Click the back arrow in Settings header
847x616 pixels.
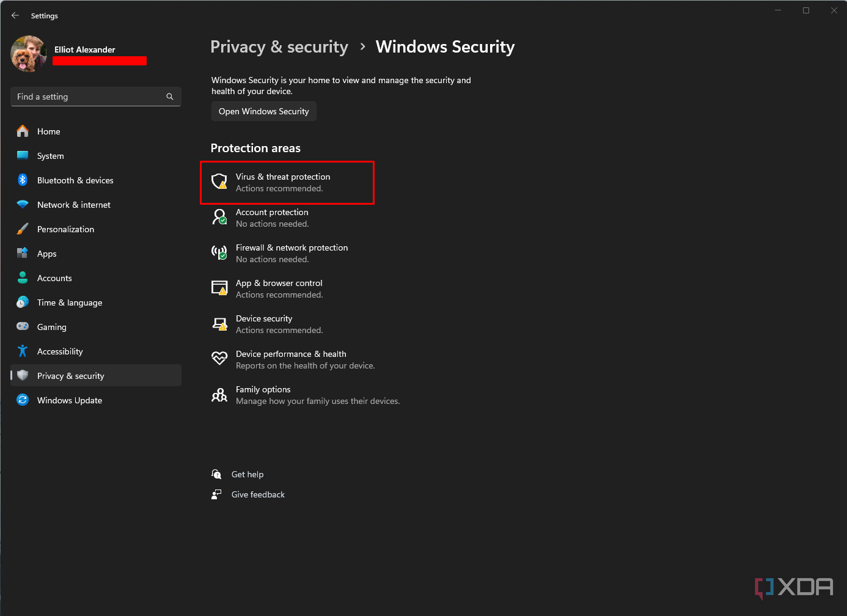15,15
